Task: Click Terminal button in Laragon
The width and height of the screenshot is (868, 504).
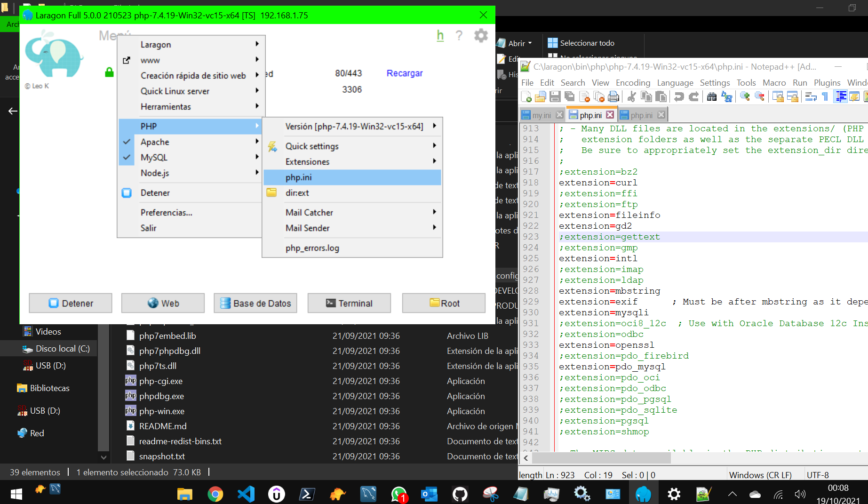Action: (349, 303)
